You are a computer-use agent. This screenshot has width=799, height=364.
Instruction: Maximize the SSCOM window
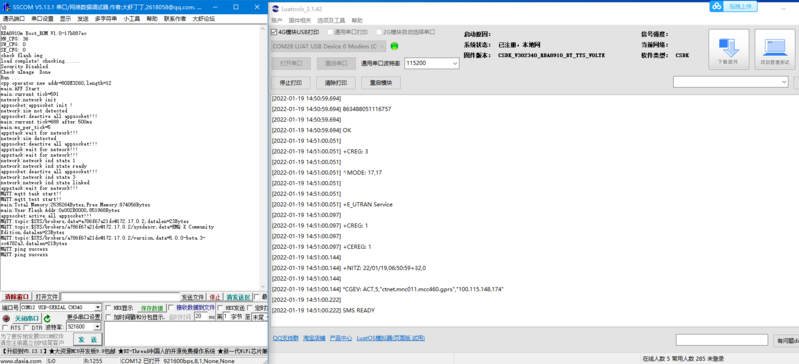pos(236,7)
